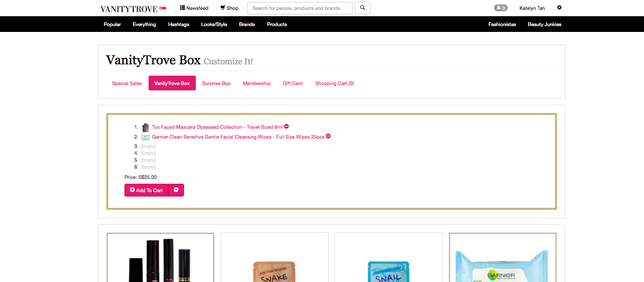Click the VanityTrove logo
Screen dimensions: 644x282
tap(129, 9)
